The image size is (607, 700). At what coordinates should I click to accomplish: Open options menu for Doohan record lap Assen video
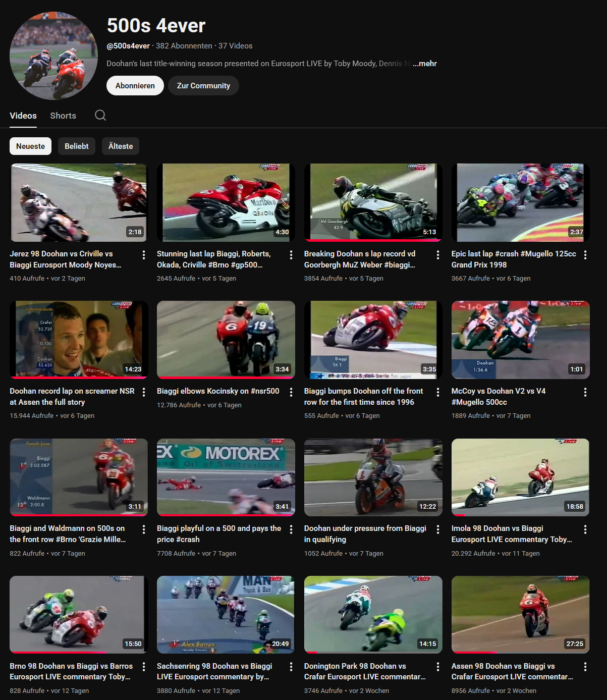(144, 392)
